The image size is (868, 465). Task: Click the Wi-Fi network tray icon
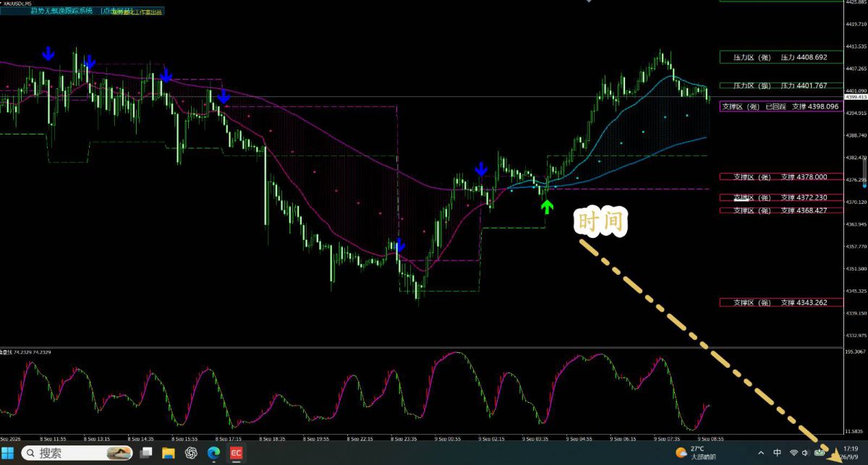[793, 453]
